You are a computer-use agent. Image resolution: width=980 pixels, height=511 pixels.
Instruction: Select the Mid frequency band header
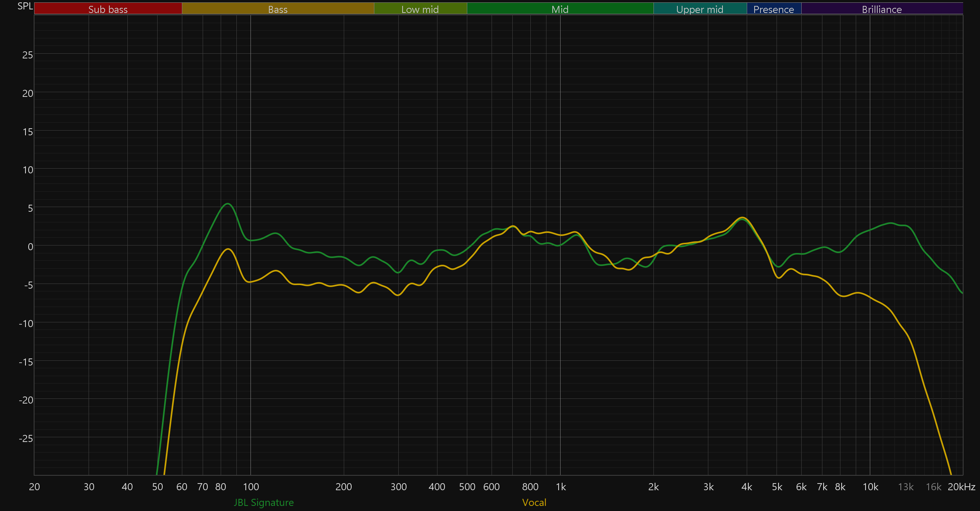coord(560,9)
